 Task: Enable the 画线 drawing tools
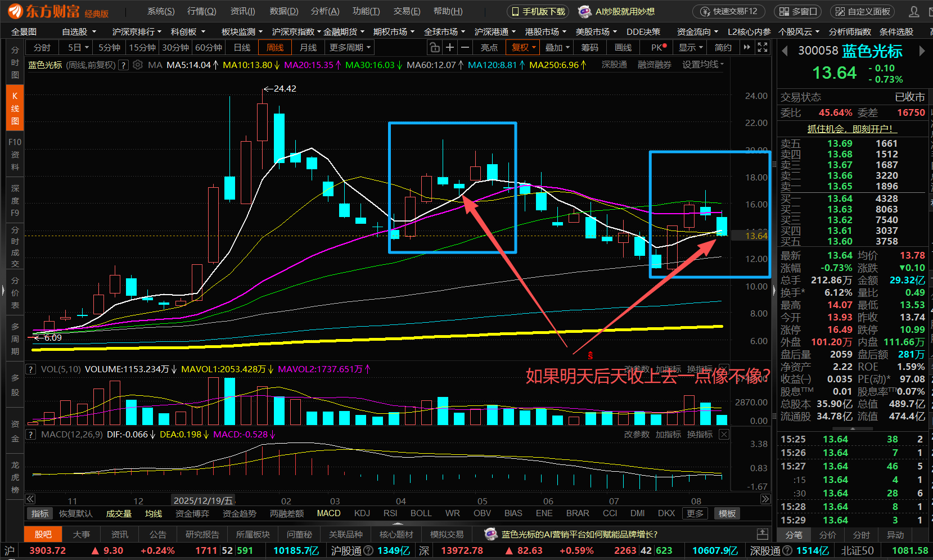pyautogui.click(x=623, y=48)
